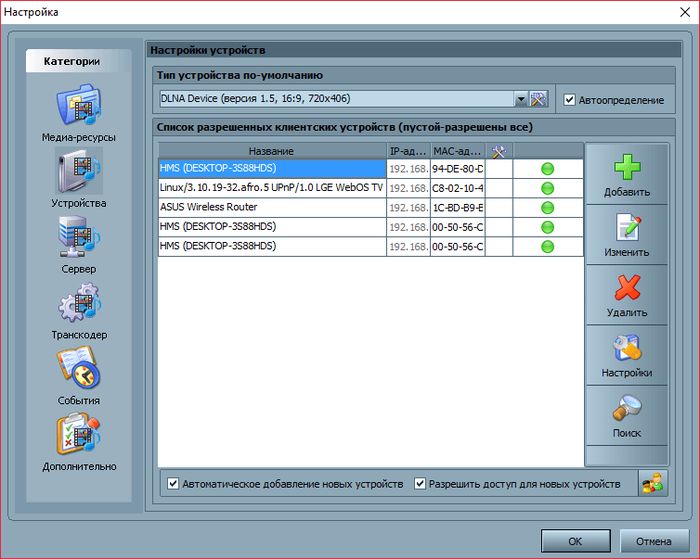This screenshot has width=700, height=559.
Task: Toggle the Автоопределение checkbox
Action: (570, 100)
